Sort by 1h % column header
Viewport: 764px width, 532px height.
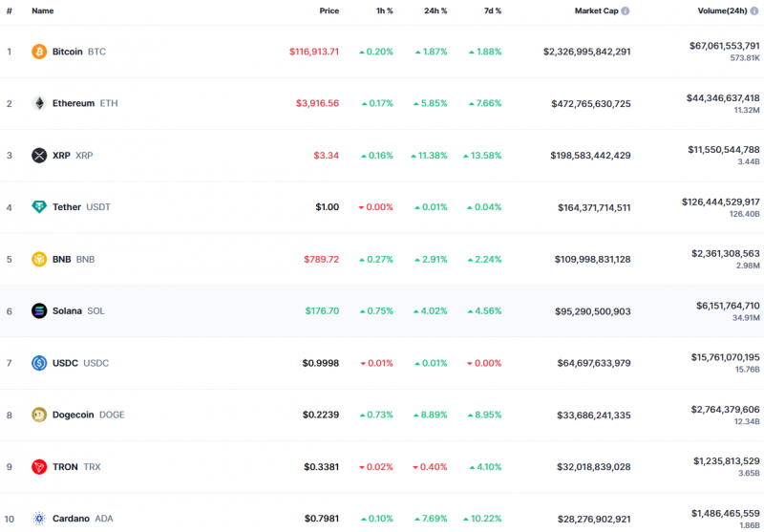click(385, 11)
